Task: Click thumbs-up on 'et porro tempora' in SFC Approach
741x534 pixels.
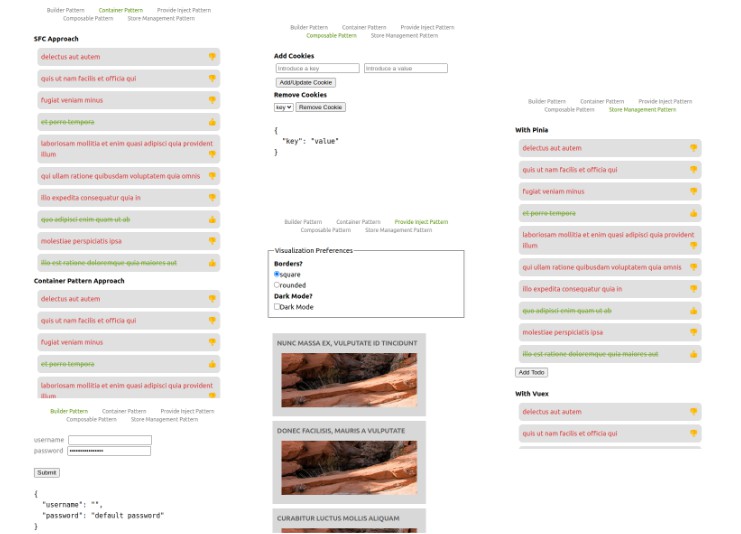Action: click(212, 122)
